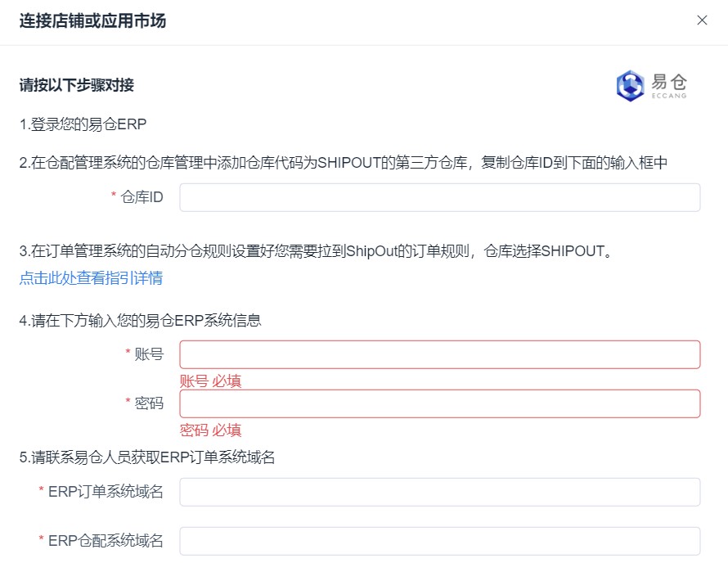
Task: Click the 账号 必填 error message
Action: point(211,381)
